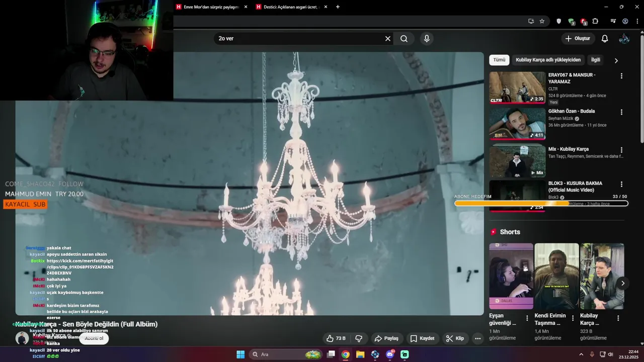Open options for Kendi Evimin Taşınma short

pos(573,318)
